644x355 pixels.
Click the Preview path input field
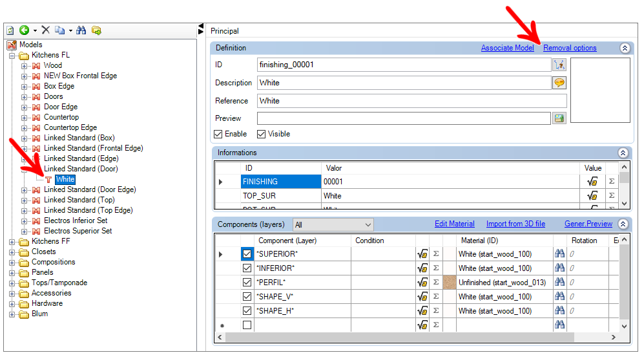pyautogui.click(x=404, y=118)
